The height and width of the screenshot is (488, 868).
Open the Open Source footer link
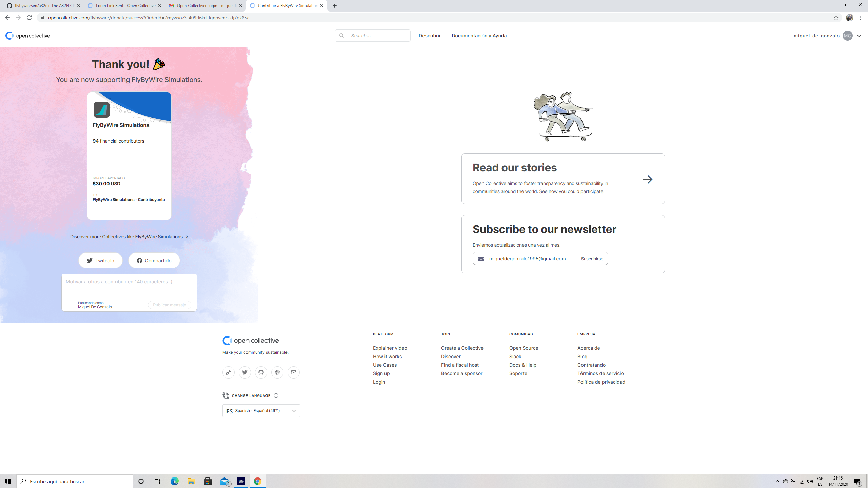pos(524,348)
